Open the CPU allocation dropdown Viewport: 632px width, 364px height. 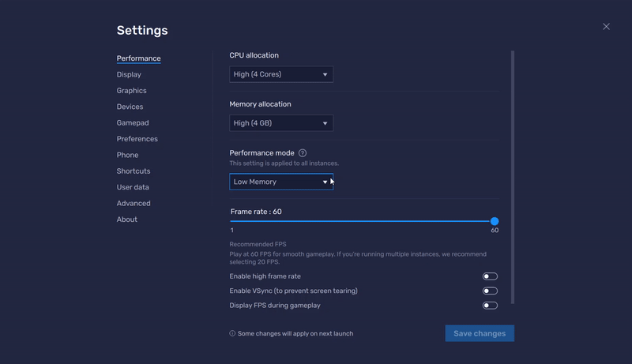281,74
